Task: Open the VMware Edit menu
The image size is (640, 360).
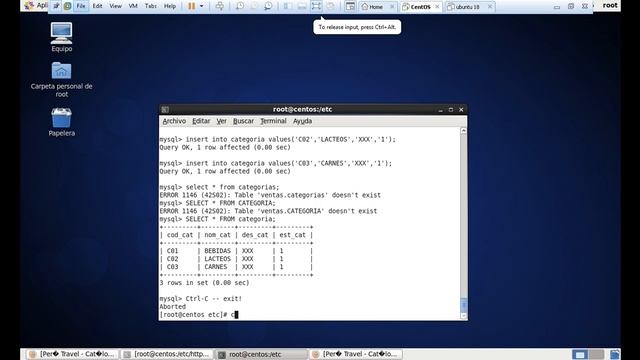Action: click(x=98, y=6)
